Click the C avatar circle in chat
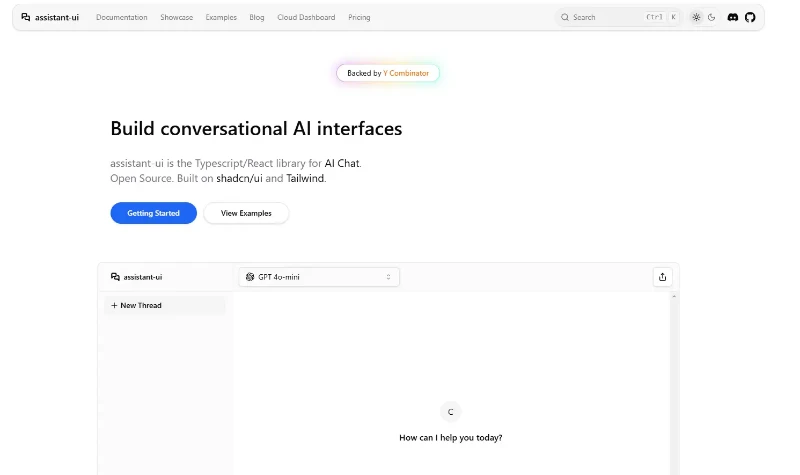The image size is (800, 475). pos(451,412)
